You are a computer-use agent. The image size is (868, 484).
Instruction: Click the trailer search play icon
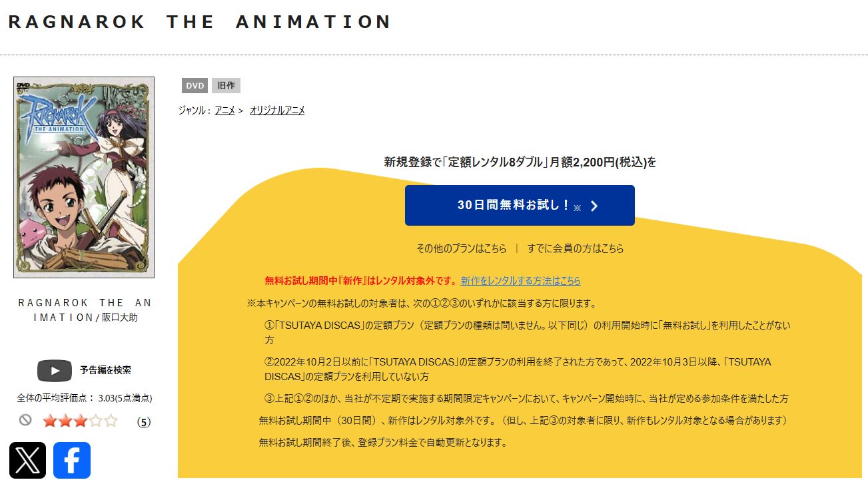55,371
